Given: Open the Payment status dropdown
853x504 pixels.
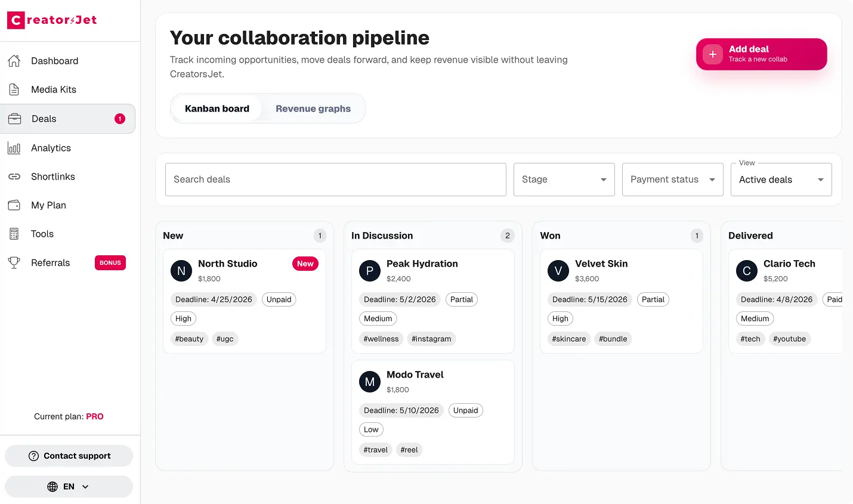Looking at the screenshot, I should (x=672, y=180).
